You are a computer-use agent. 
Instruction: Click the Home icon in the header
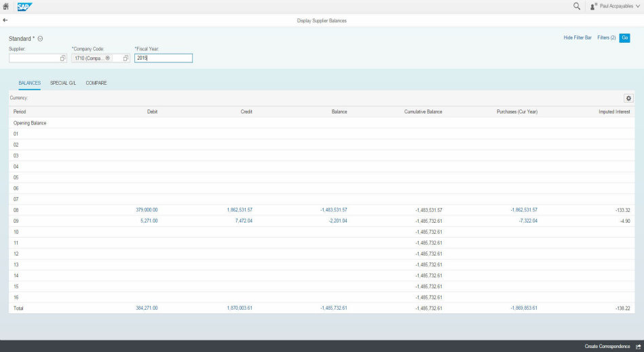[6, 6]
